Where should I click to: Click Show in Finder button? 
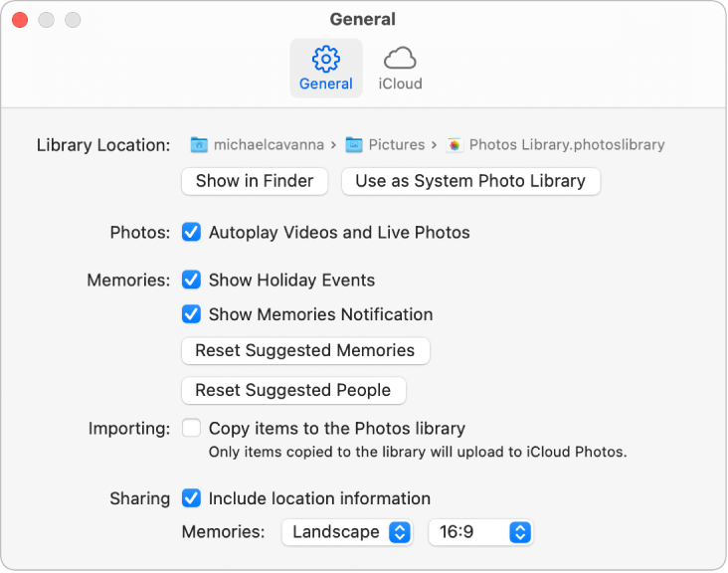[255, 181]
